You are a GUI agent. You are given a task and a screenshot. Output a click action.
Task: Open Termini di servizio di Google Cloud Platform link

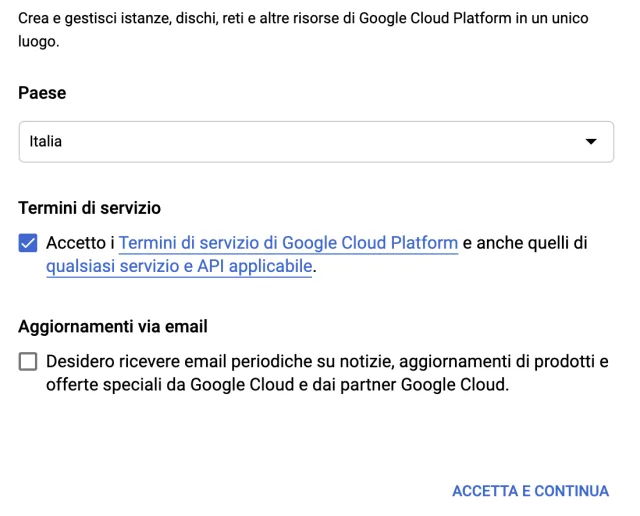(288, 243)
